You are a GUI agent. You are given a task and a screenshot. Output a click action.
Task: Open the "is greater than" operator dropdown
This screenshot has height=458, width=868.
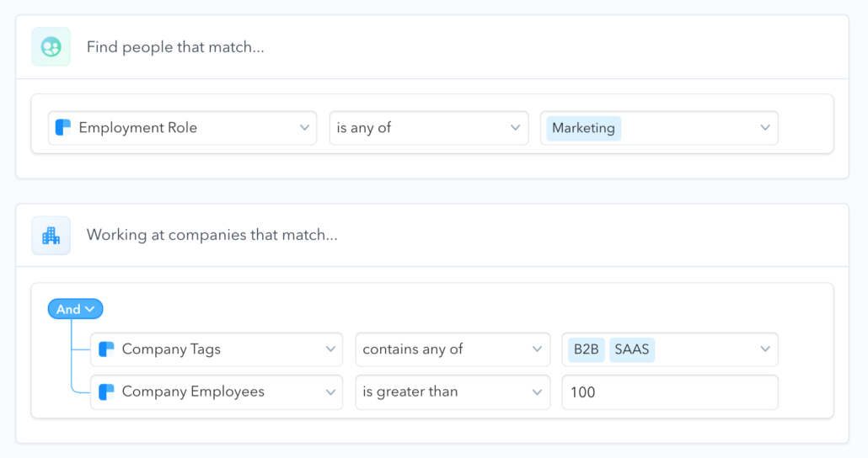537,392
